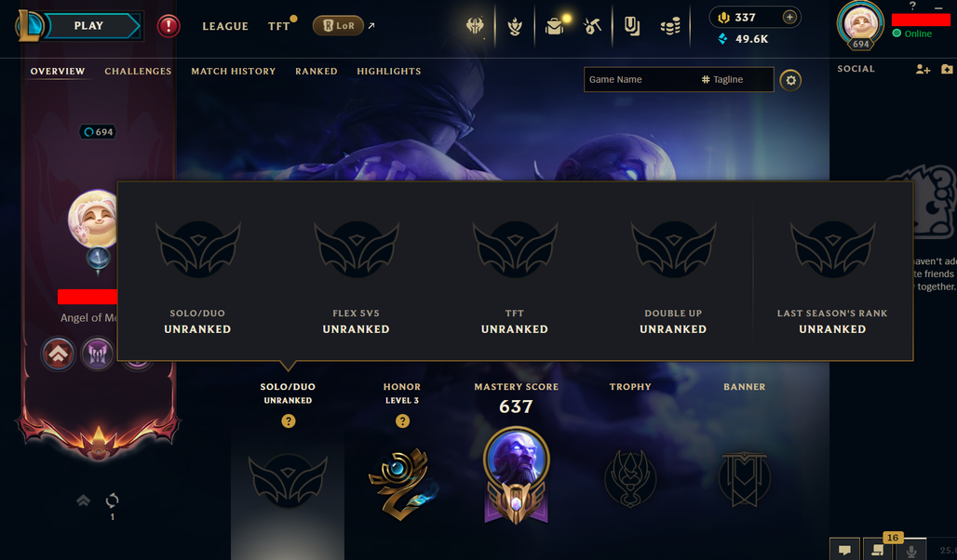Screen dimensions: 957x560
Task: Open the Crafting hammer icon
Action: 592,26
